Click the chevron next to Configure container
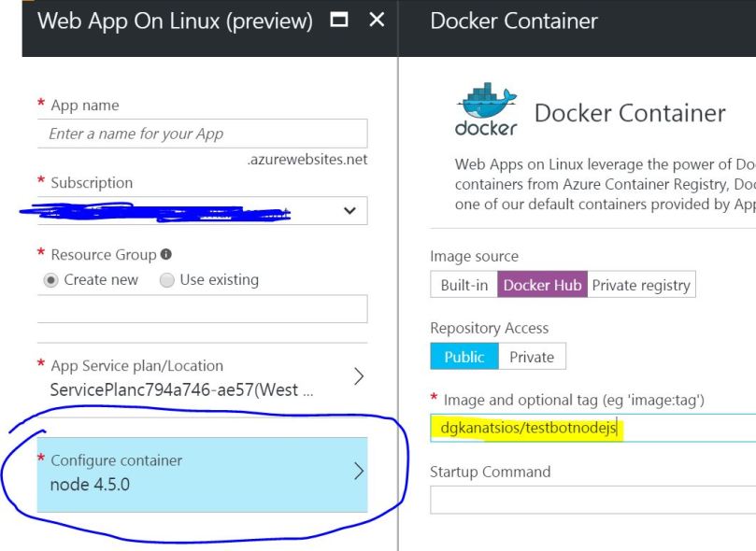 click(x=359, y=472)
